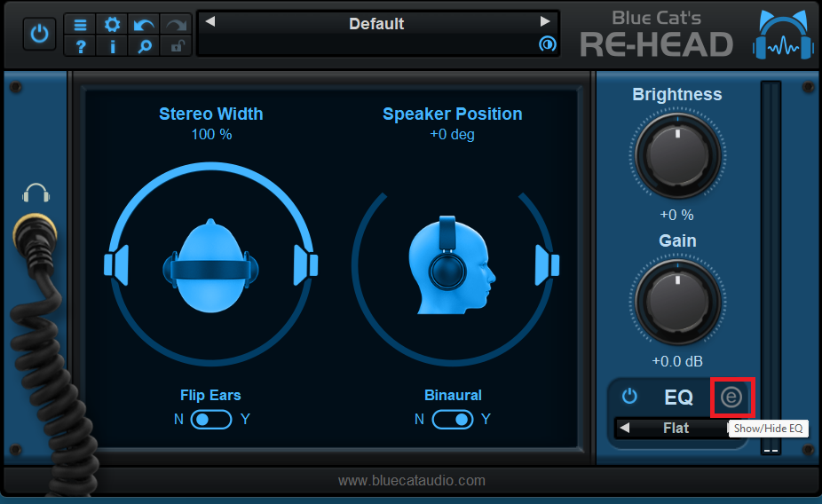Click the output level meter

click(x=771, y=268)
